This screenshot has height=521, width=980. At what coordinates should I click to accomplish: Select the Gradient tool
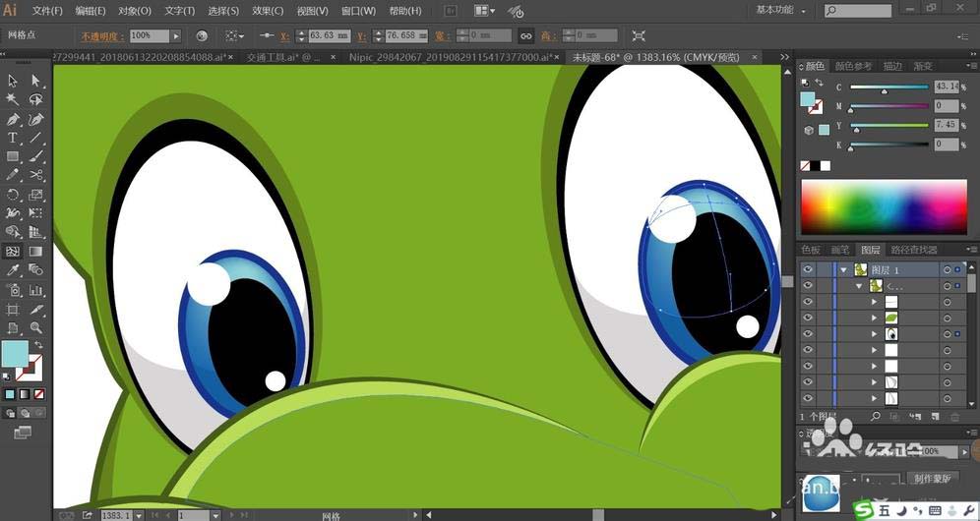[35, 251]
